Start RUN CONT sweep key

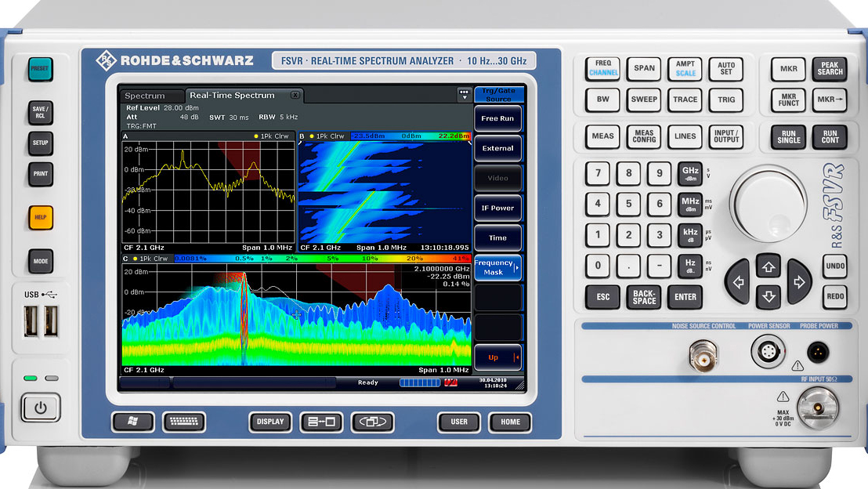(830, 137)
